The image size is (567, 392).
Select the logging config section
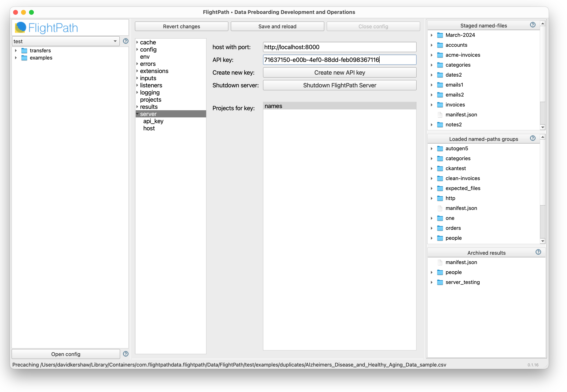[x=150, y=93]
